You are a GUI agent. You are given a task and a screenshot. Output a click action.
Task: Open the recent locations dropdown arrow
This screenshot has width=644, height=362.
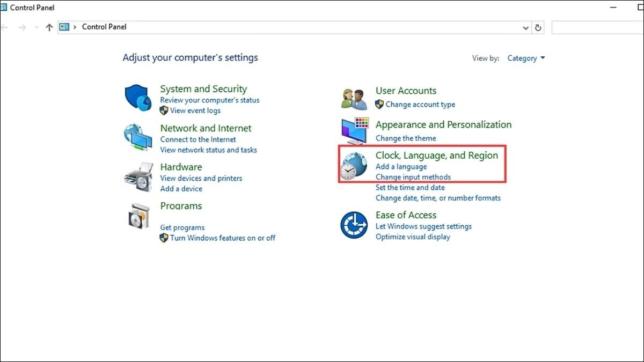[36, 27]
